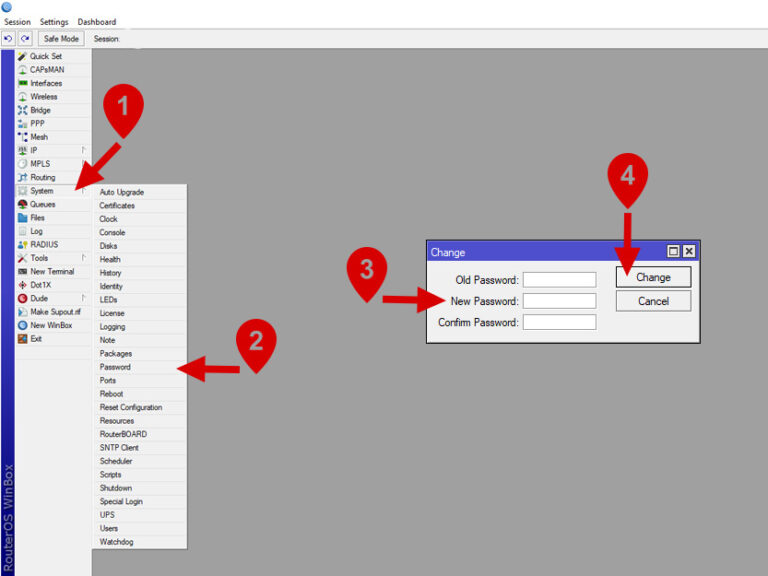Open Queues via its icon

(22, 204)
